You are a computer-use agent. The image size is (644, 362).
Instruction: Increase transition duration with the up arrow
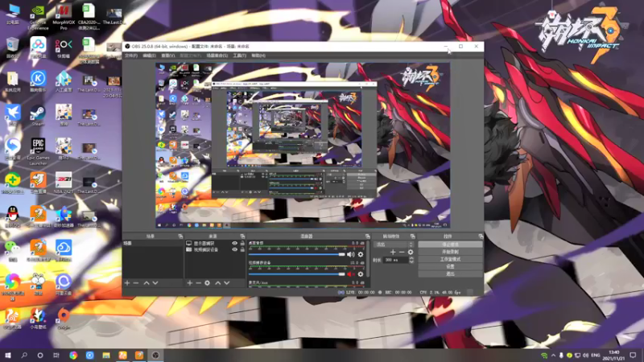(411, 258)
